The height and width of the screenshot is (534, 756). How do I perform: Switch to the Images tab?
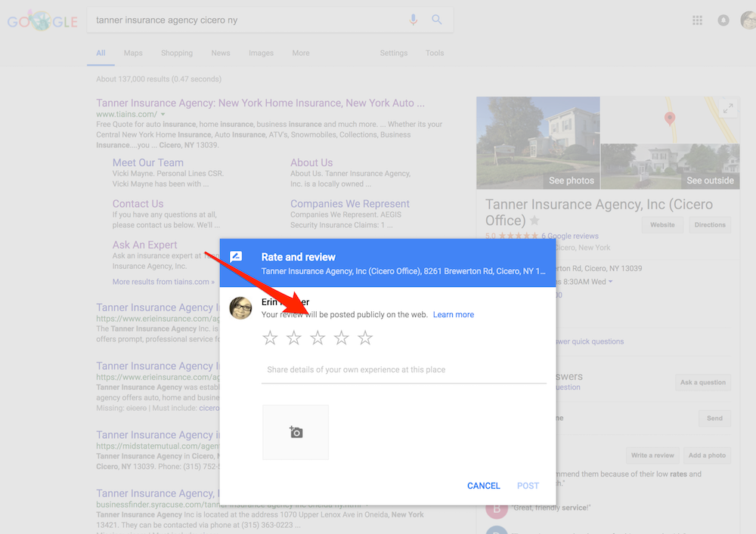click(262, 53)
